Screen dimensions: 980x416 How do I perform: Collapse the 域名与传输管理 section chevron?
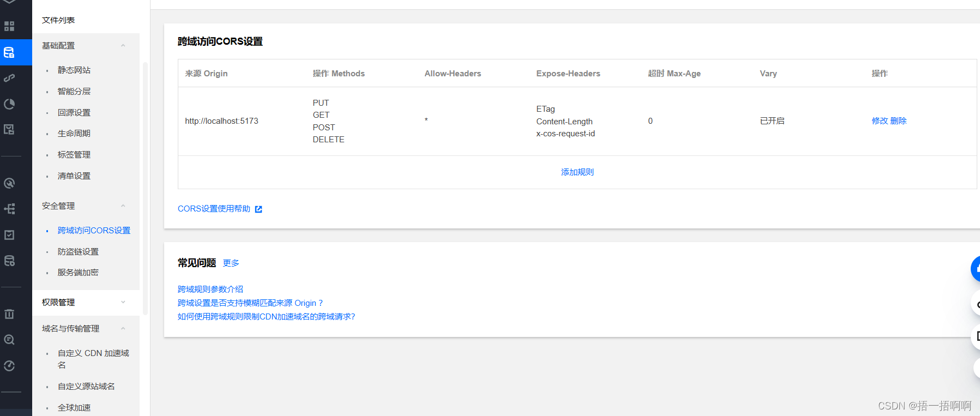tap(123, 328)
